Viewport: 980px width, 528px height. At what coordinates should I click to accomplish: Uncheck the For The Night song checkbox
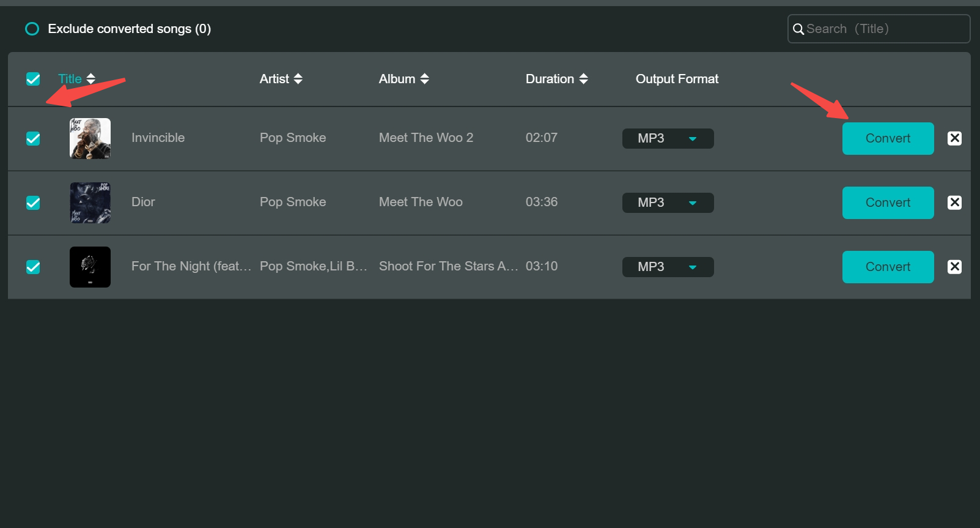click(33, 267)
